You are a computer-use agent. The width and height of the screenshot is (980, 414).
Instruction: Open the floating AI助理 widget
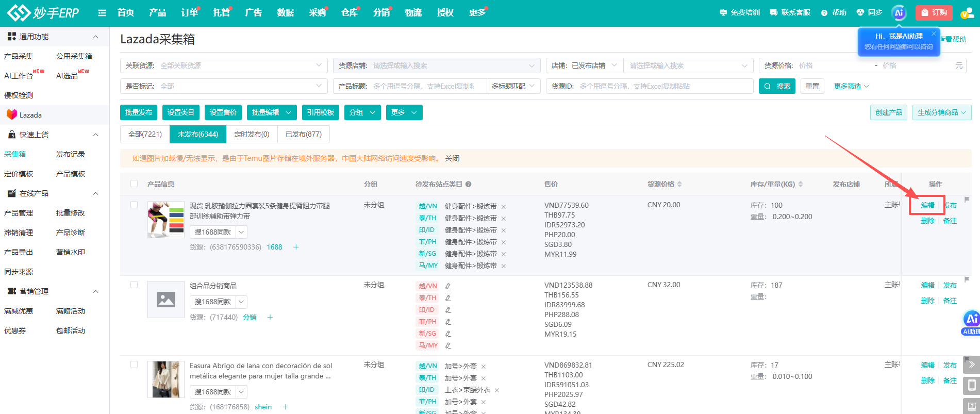(x=971, y=323)
